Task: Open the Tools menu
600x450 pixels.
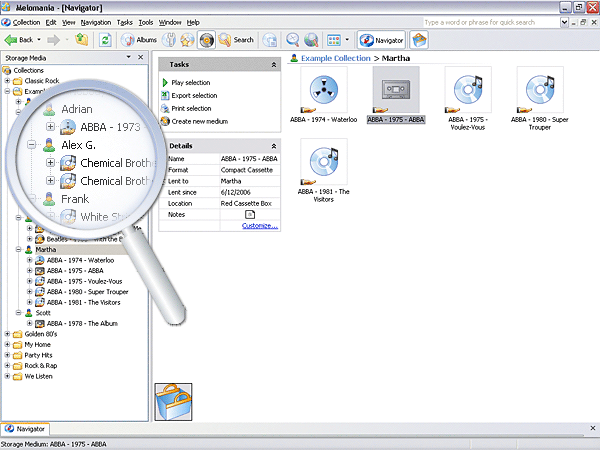Action: [x=146, y=21]
